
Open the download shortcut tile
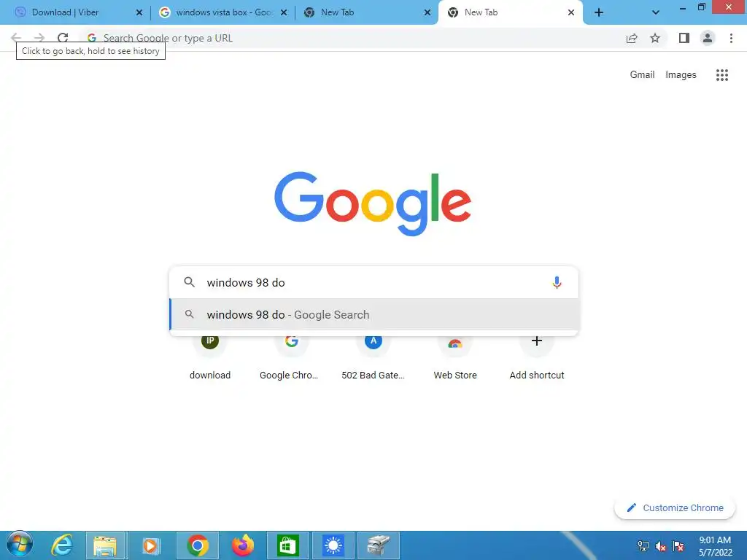[210, 357]
